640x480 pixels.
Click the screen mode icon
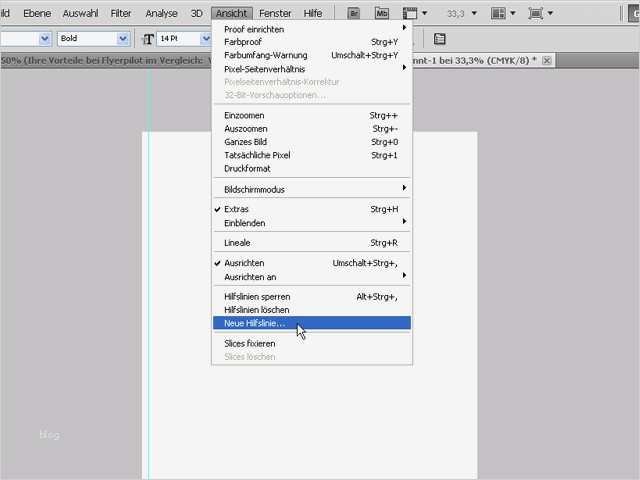535,13
